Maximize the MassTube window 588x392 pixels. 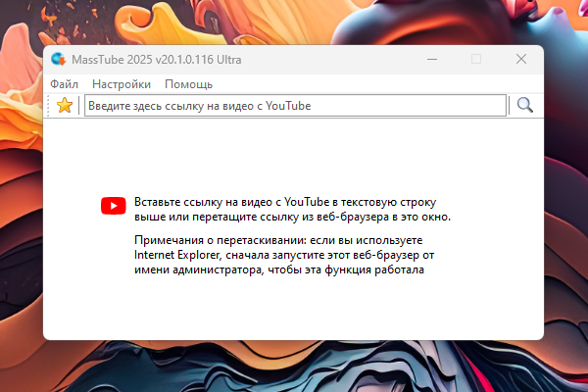pos(476,59)
